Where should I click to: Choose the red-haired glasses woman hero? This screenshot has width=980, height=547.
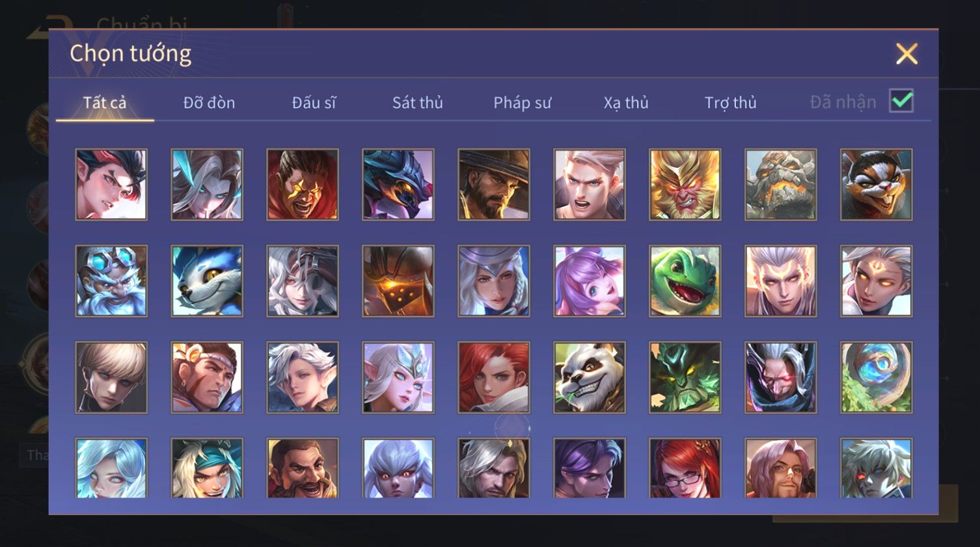point(685,468)
